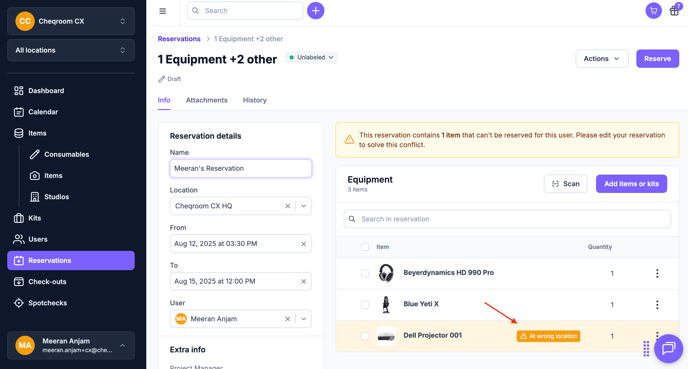Viewport: 688px width, 369px height.
Task: Expand the User dropdown arrow
Action: pos(304,319)
